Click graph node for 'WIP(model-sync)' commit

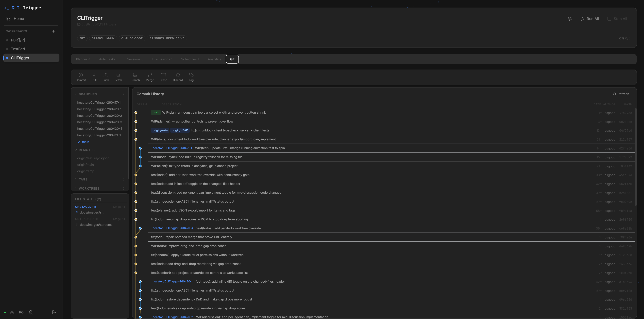(140, 157)
